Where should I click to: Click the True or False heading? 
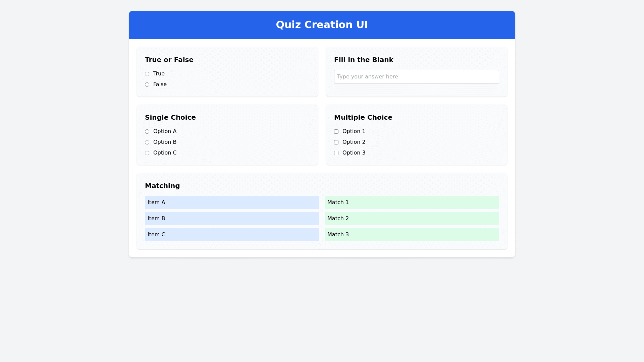(x=169, y=60)
